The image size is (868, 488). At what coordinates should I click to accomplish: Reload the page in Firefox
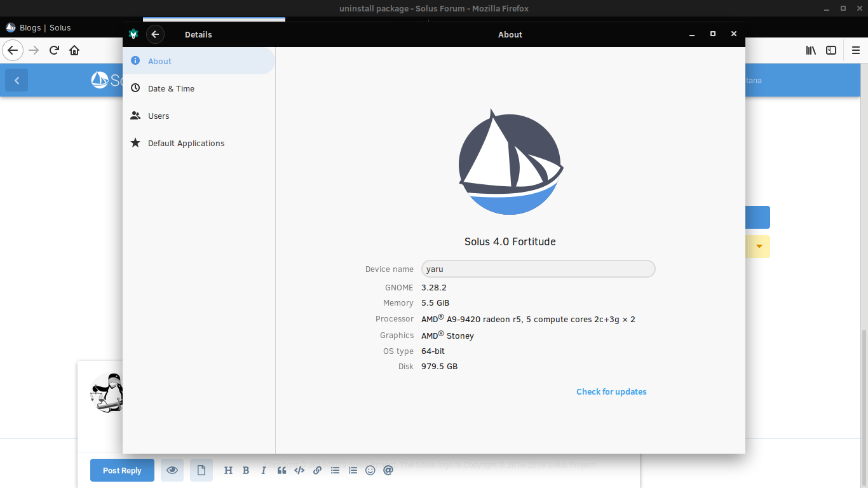54,50
